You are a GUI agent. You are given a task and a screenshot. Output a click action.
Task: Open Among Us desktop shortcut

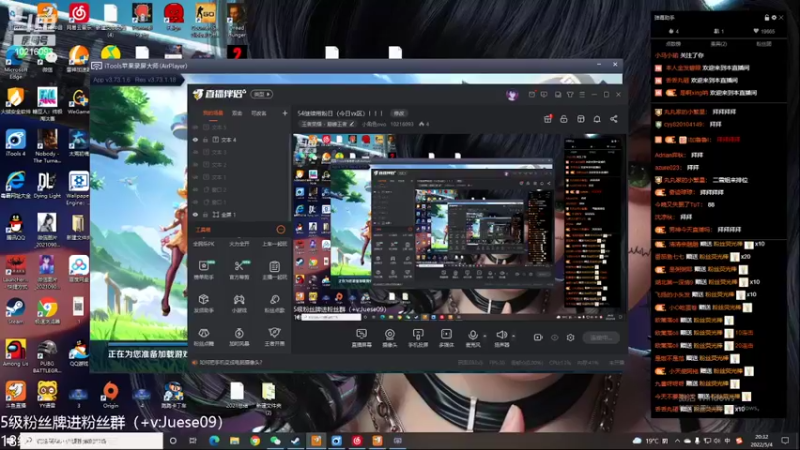pos(15,353)
